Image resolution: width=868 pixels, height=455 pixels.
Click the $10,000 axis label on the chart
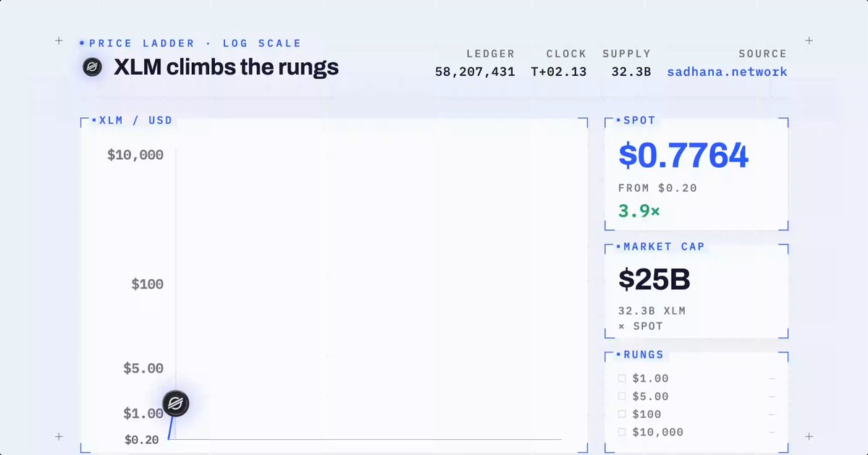pyautogui.click(x=135, y=155)
